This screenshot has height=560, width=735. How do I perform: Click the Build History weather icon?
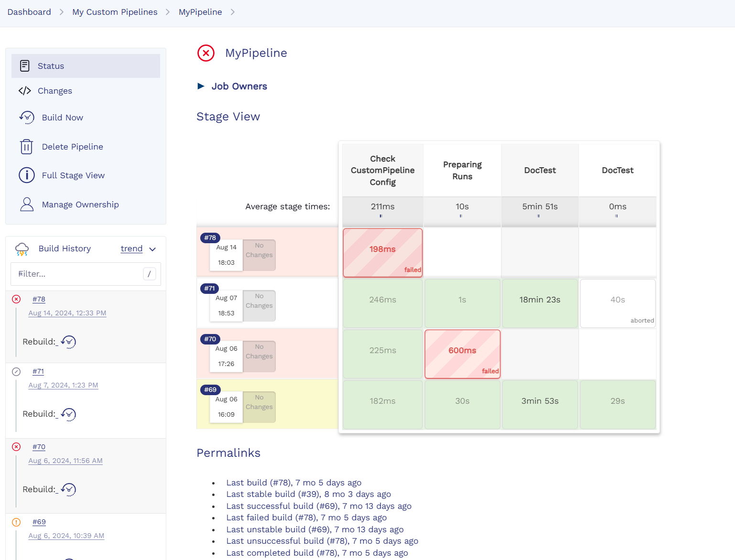tap(22, 249)
